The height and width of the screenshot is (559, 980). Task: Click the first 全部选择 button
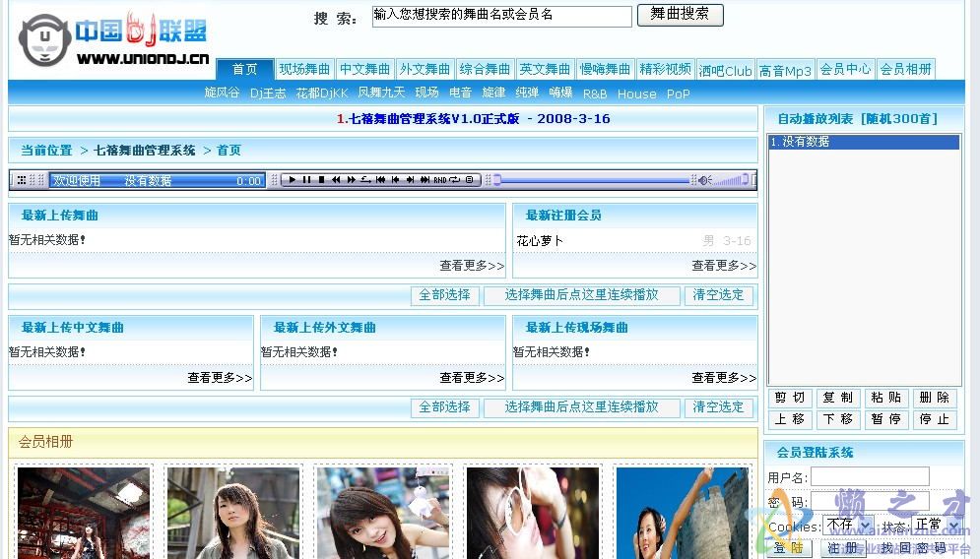coord(444,295)
